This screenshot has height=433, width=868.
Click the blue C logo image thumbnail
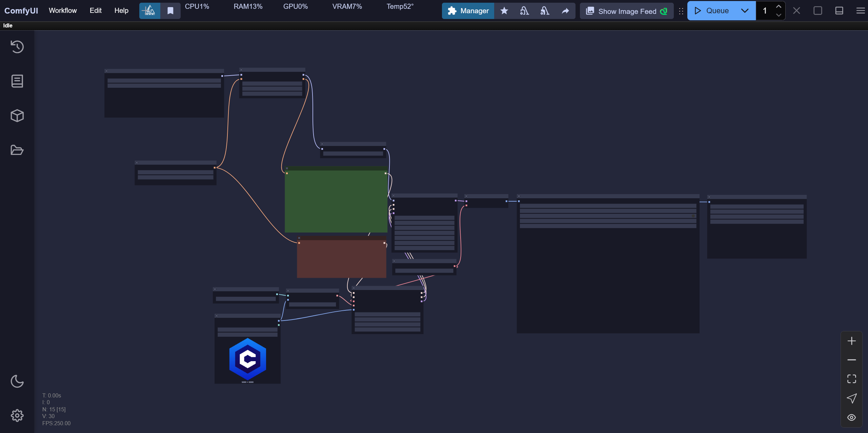(247, 359)
